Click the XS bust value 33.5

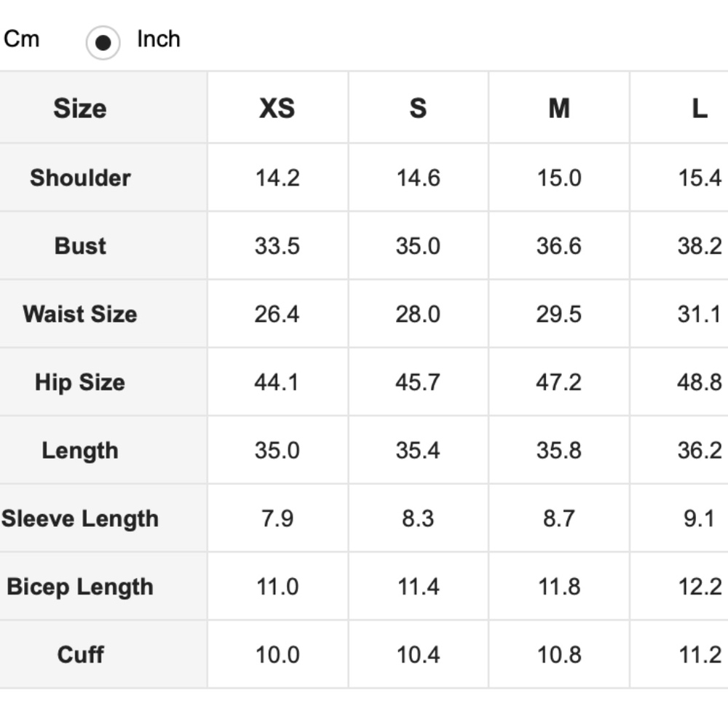click(x=277, y=246)
